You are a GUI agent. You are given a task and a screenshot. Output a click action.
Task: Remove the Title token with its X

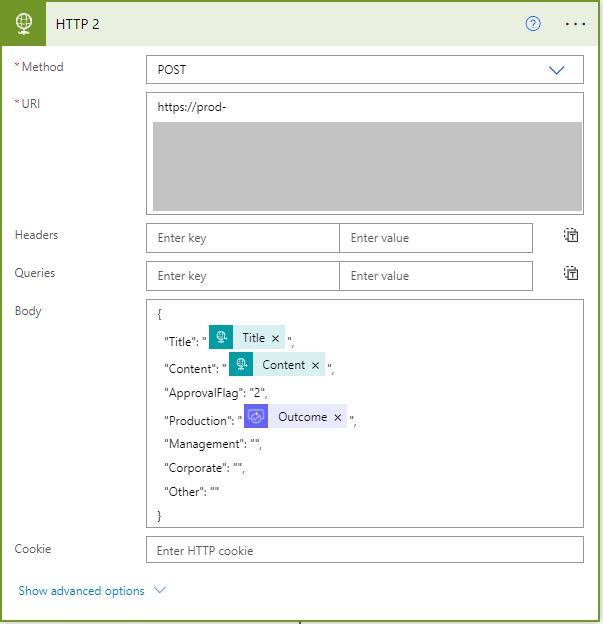[x=275, y=338]
